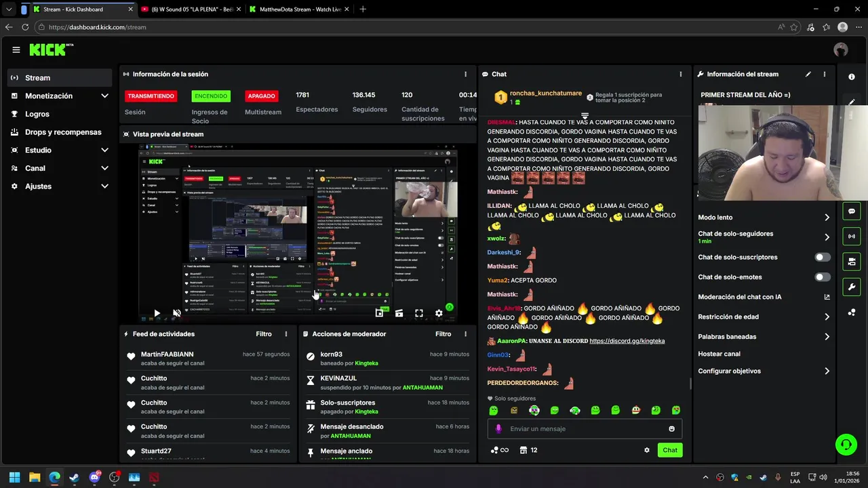The image size is (868, 488).
Task: Open Filtro in Feed de actividades
Action: tap(264, 334)
